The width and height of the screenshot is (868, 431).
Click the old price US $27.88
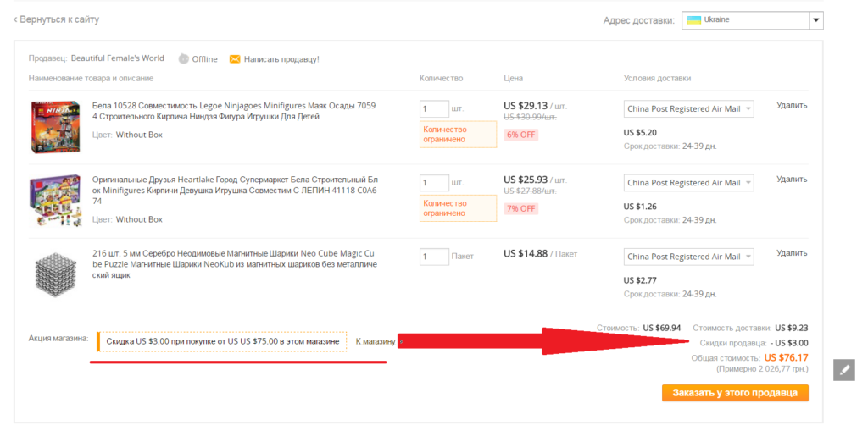[x=530, y=191]
